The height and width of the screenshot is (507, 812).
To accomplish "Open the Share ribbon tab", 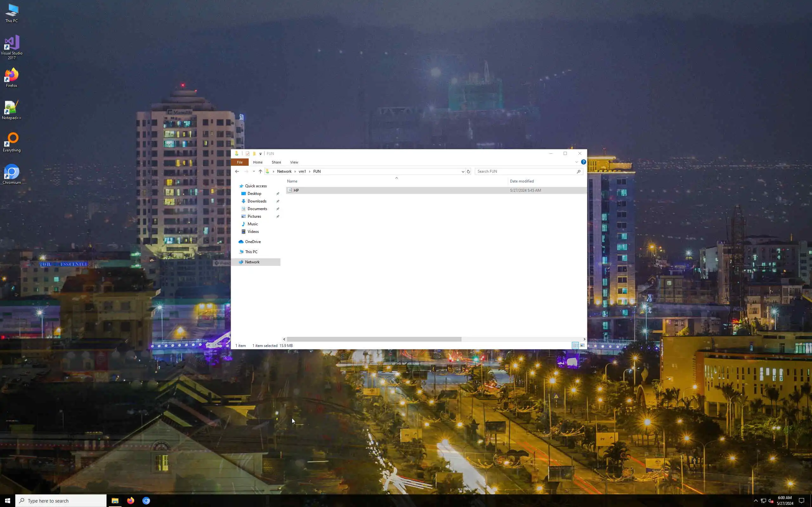I will click(276, 162).
